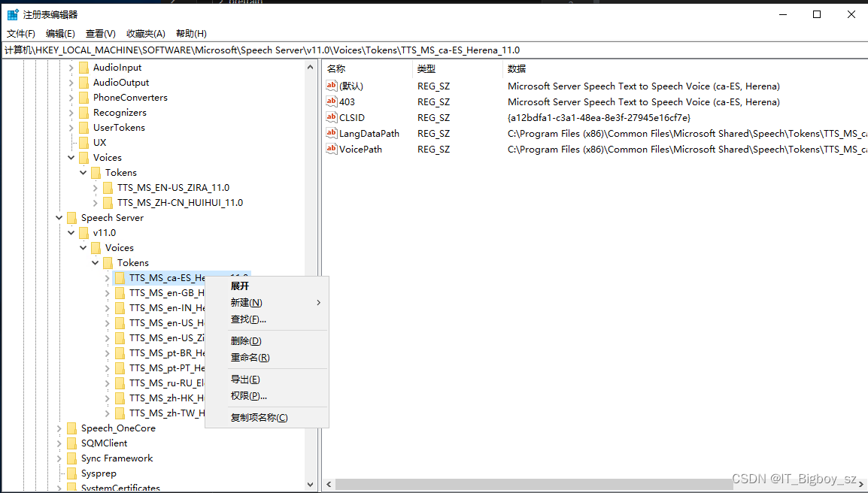Click the folder icon of TTS_MS_EN-US_ZIRA_11.0

[x=108, y=187]
